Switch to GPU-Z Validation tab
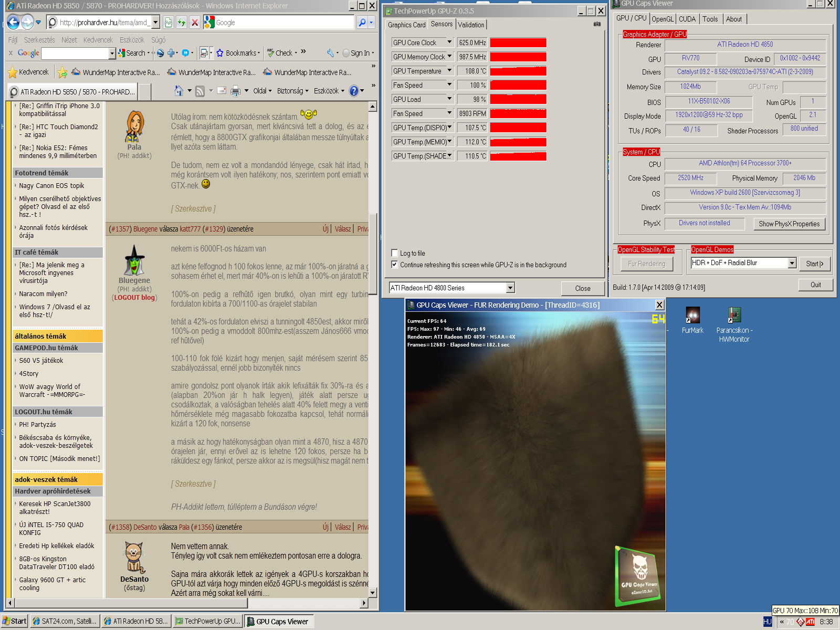Viewport: 840px width, 630px height. coord(471,25)
